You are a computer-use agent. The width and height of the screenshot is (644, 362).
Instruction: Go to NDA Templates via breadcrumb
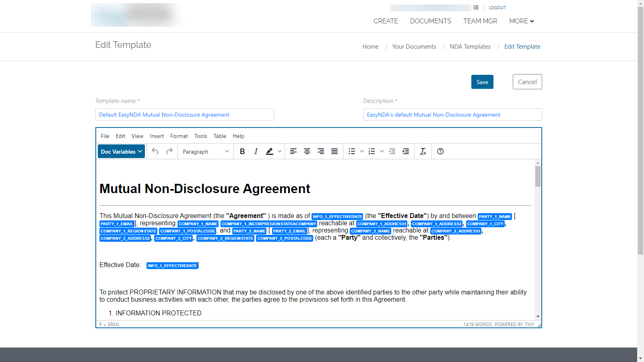coord(470,46)
